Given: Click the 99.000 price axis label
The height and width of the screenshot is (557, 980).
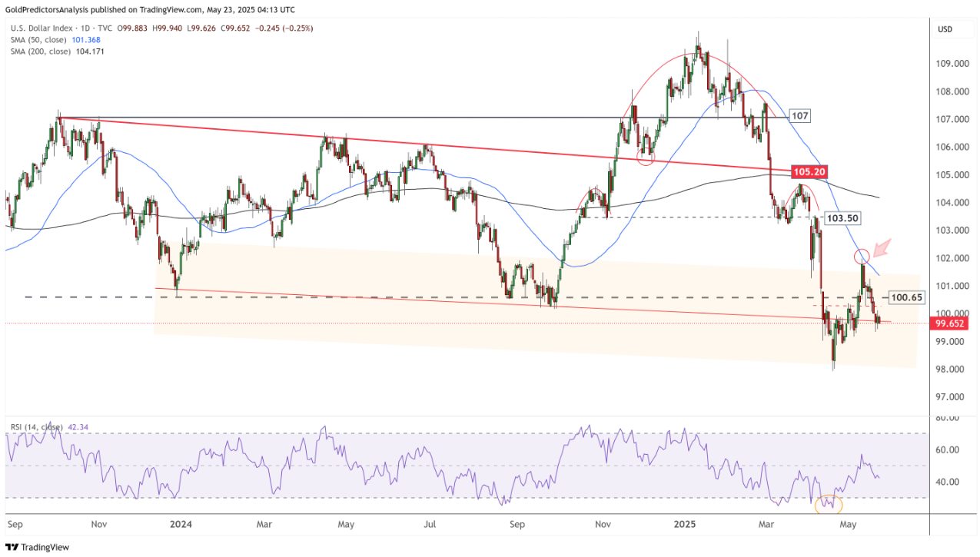Looking at the screenshot, I should [x=950, y=341].
